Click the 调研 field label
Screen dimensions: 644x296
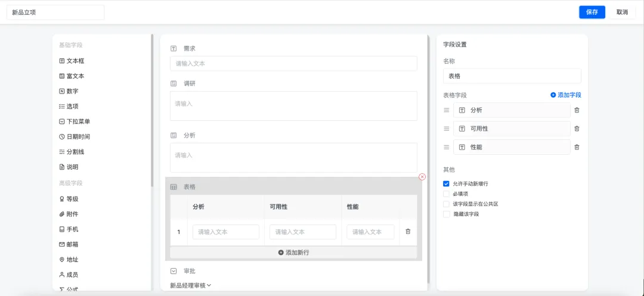click(190, 83)
